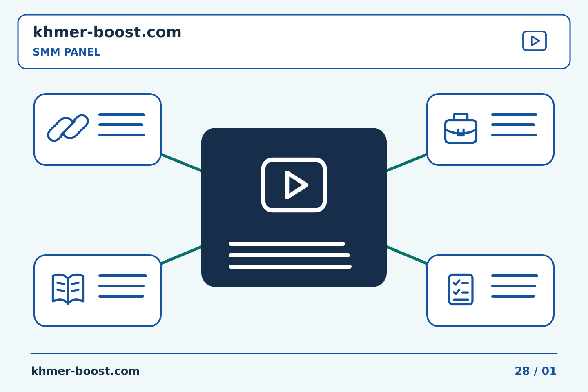Click the large white play icon
The image size is (588, 392).
(x=294, y=185)
